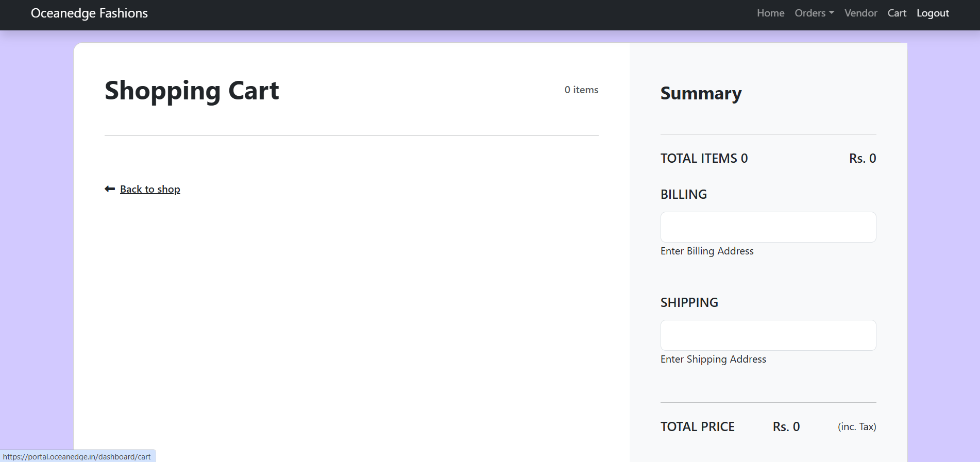Click the (inc. Tax) note
The image size is (980, 462).
pyautogui.click(x=857, y=427)
